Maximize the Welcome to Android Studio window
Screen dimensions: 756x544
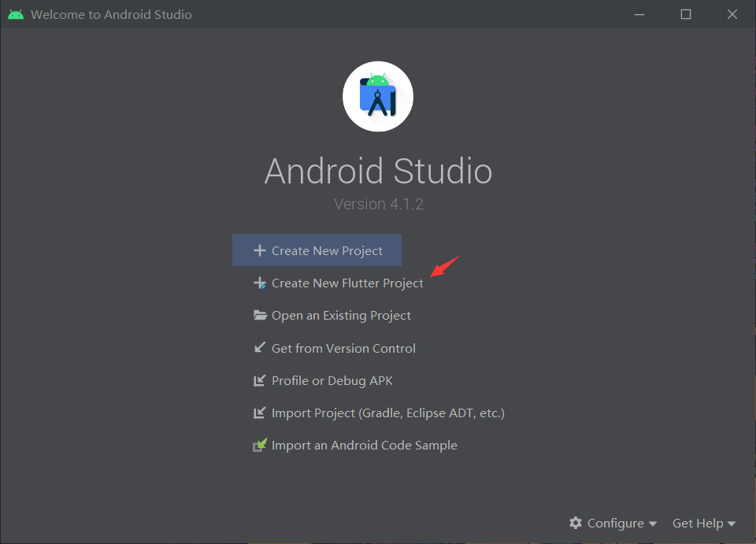point(686,14)
